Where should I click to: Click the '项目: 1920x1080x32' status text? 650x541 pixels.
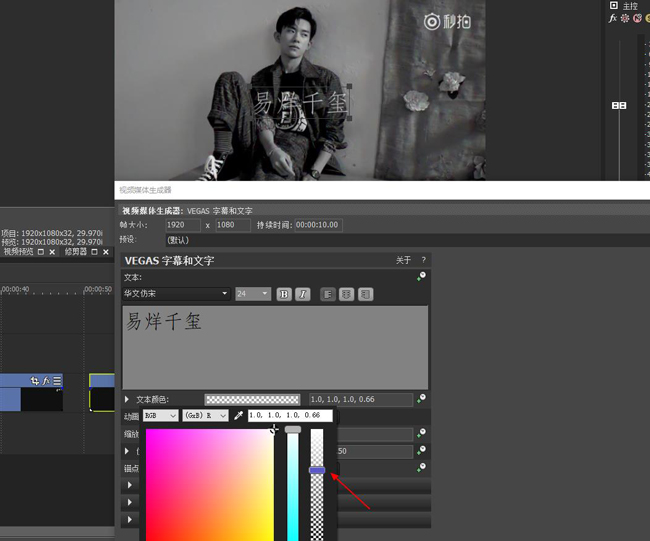(x=52, y=233)
